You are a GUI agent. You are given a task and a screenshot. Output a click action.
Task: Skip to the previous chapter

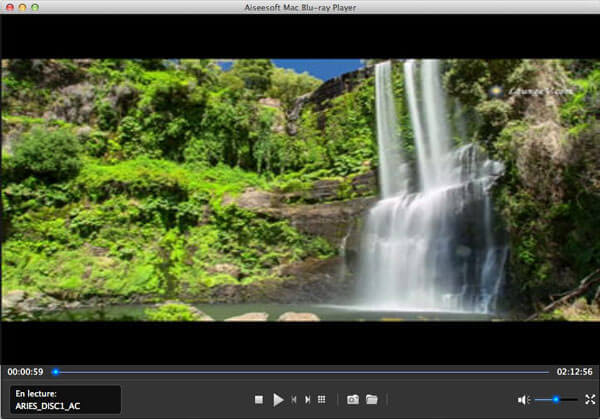pos(293,400)
